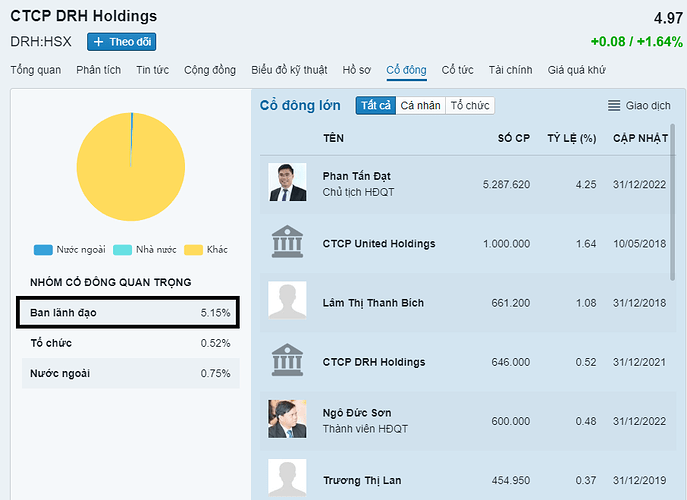The image size is (687, 500).
Task: Click Trương Thị Lan avatar placeholder
Action: (287, 478)
